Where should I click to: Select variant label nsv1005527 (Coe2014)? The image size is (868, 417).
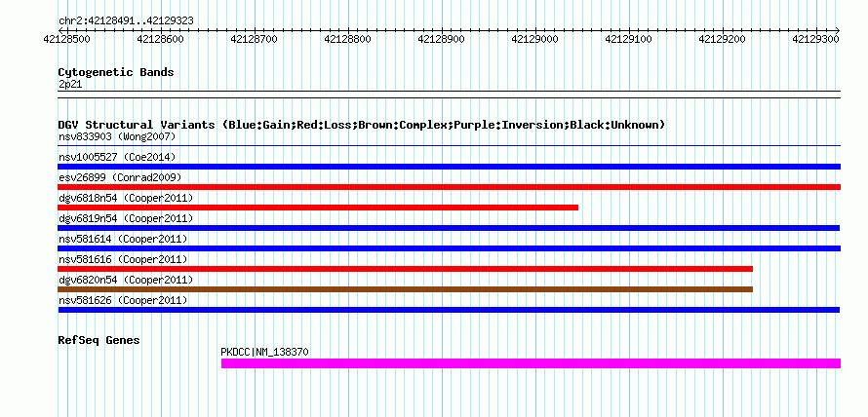(x=117, y=157)
